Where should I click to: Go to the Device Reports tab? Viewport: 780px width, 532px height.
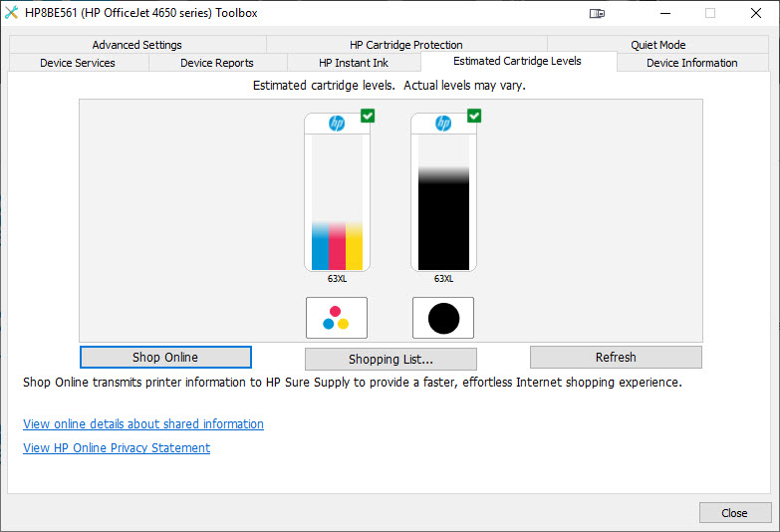[217, 63]
